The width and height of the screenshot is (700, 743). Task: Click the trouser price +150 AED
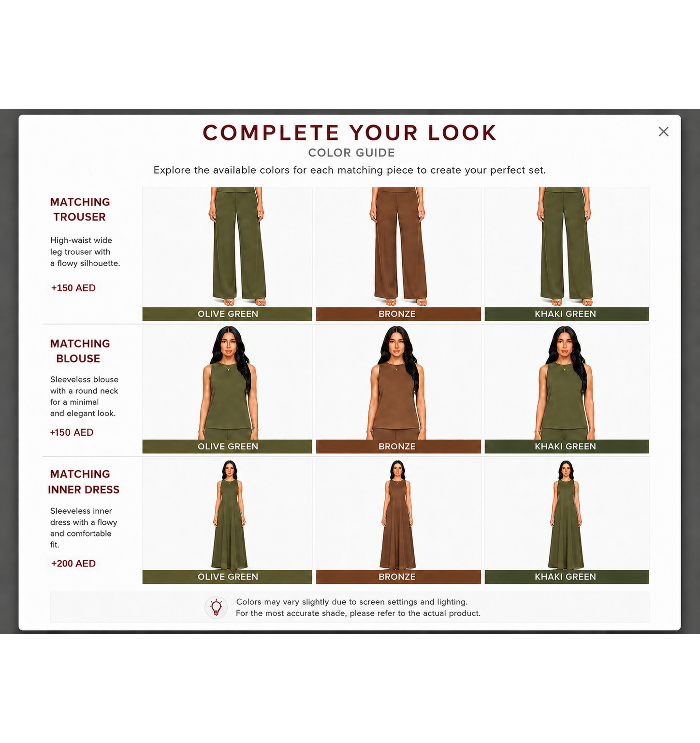pyautogui.click(x=73, y=288)
